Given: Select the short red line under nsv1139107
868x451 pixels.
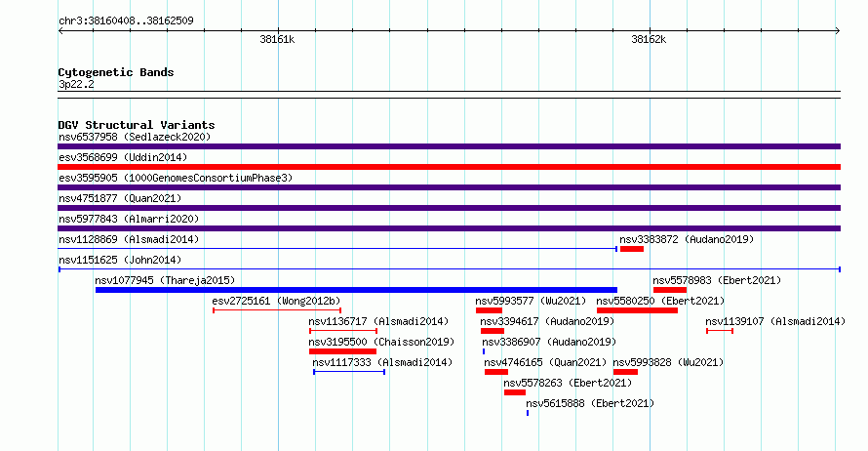Looking at the screenshot, I should coord(720,331).
